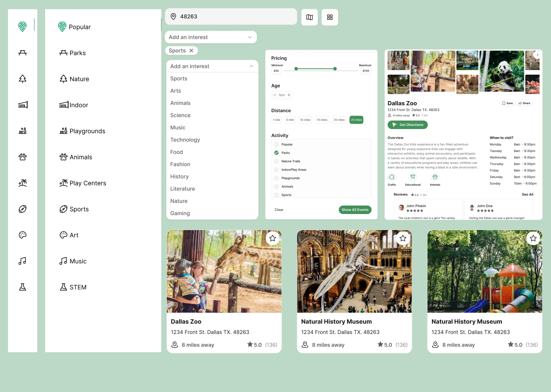Open the Dallas Zoo giraffe card image

[x=224, y=271]
